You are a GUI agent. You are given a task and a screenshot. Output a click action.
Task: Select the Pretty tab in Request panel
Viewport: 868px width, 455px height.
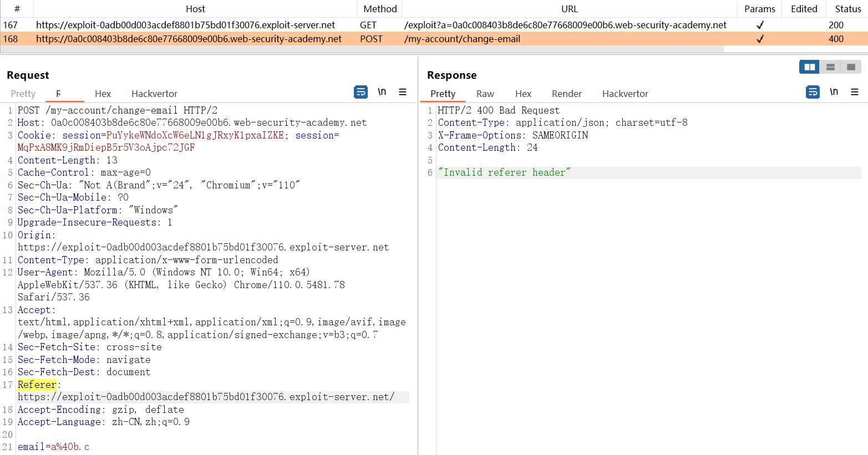pyautogui.click(x=23, y=94)
